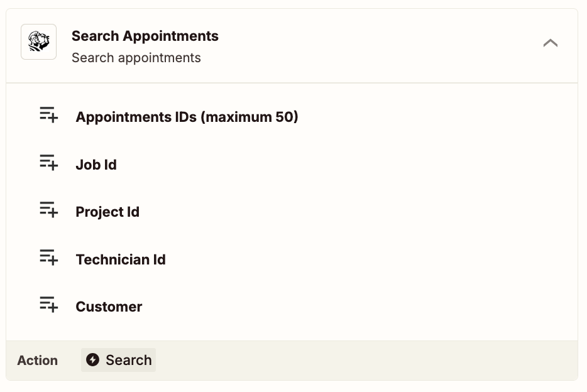Select the Job Id field
The width and height of the screenshot is (587, 392).
pos(292,164)
